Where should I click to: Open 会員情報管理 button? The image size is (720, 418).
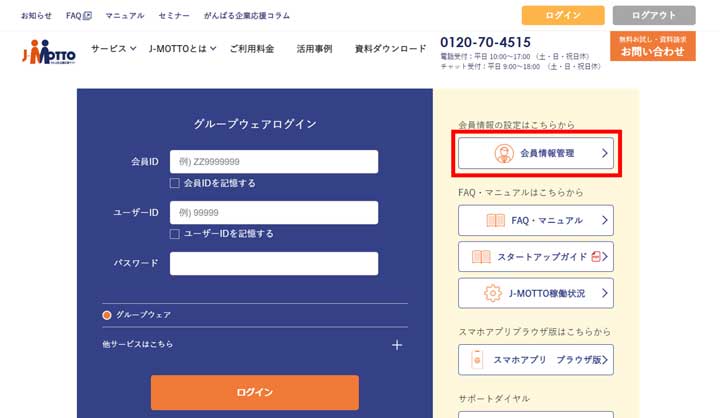point(536,153)
